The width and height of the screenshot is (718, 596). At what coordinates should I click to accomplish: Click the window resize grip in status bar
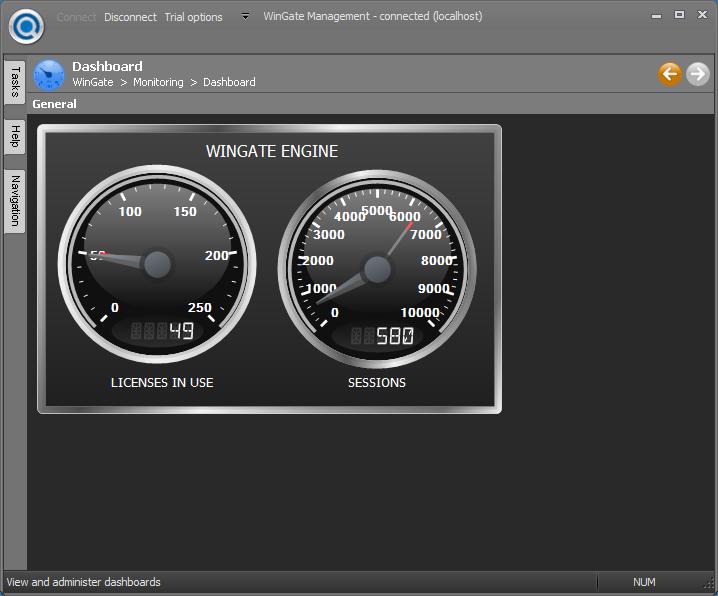(x=710, y=583)
